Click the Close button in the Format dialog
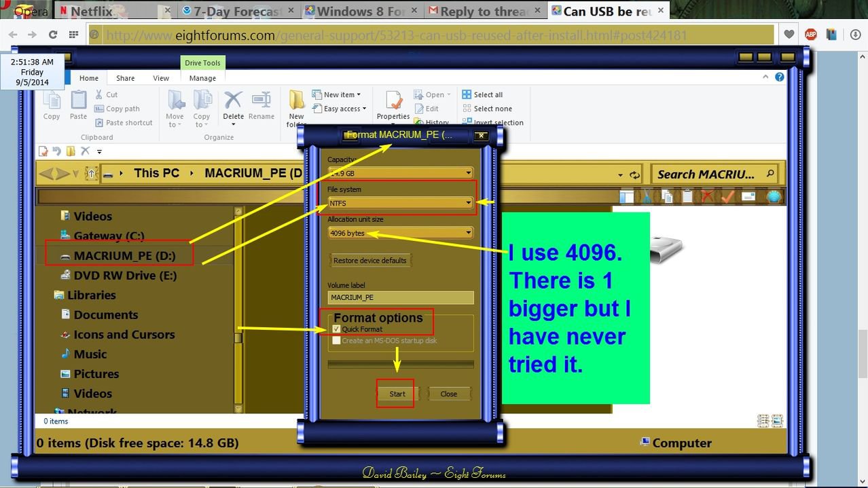The image size is (868, 488). (449, 394)
